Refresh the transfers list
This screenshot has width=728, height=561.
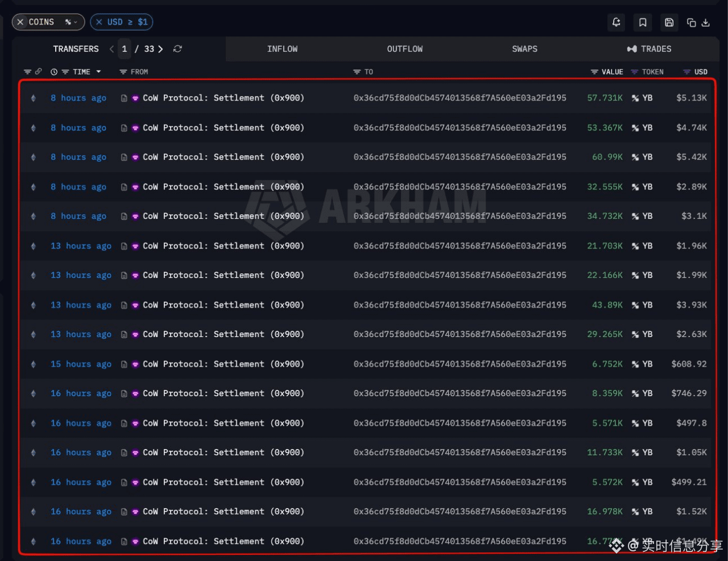(x=177, y=49)
